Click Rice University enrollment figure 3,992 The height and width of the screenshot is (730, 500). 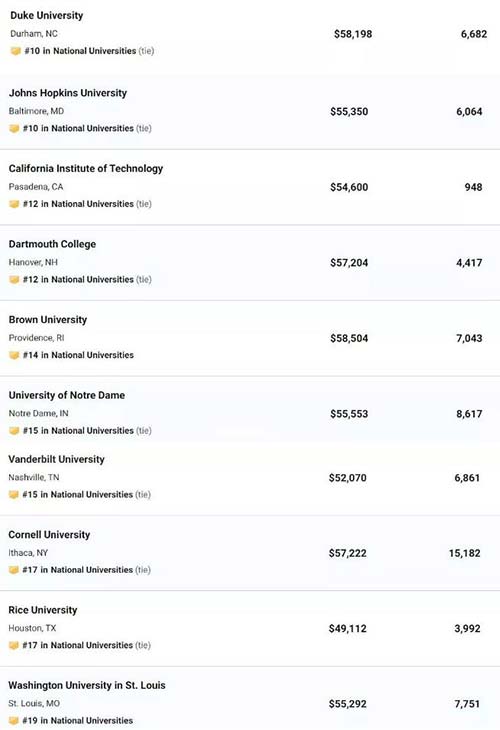click(x=467, y=629)
